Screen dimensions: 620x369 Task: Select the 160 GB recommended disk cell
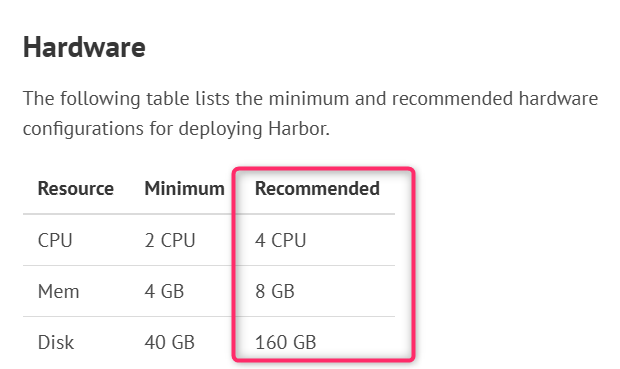pyautogui.click(x=285, y=343)
